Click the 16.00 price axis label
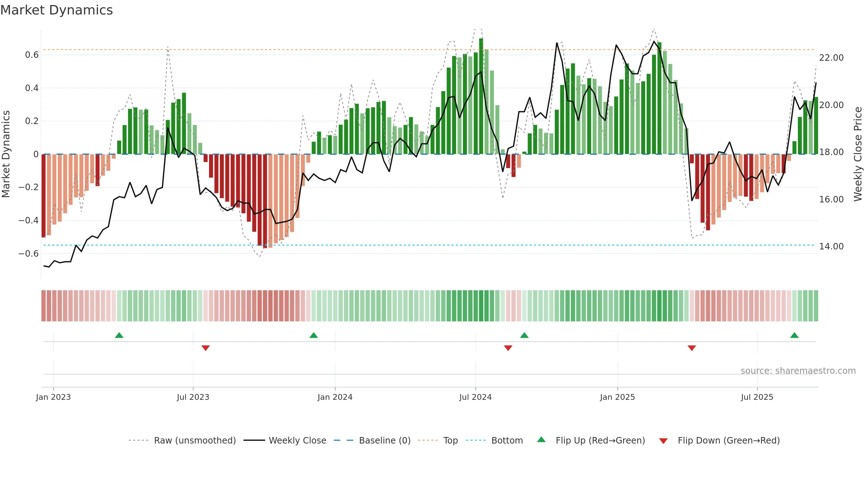 (x=831, y=199)
